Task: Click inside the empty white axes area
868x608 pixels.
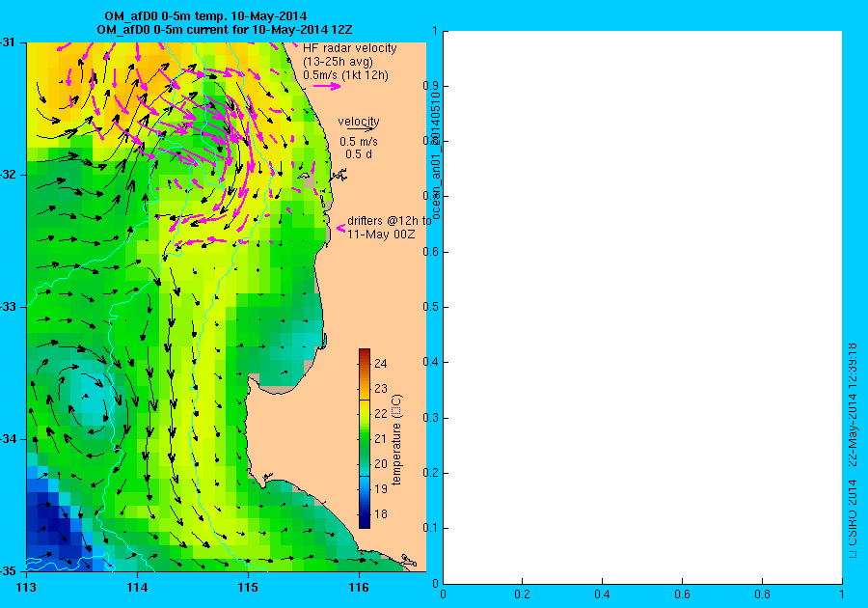Action: click(642, 307)
